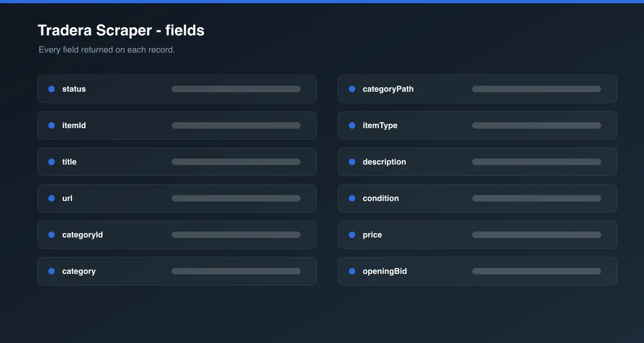
Task: Click the gray placeholder bar in itemId row
Action: [236, 125]
